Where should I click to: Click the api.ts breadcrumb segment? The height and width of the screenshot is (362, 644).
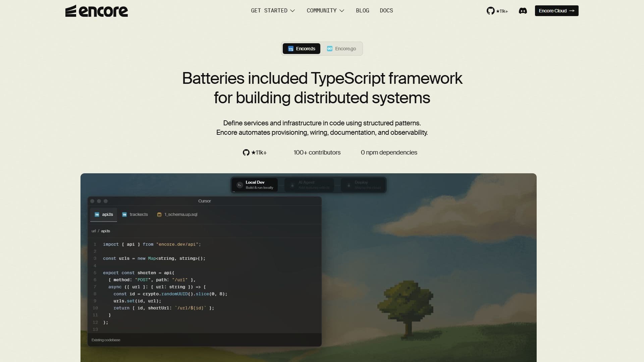[x=105, y=231]
